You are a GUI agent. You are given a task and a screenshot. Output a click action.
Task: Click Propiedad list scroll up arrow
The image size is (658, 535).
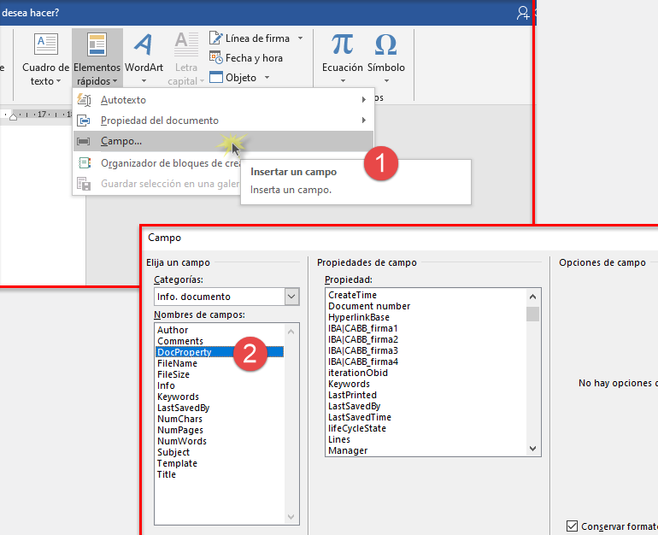[x=533, y=297]
